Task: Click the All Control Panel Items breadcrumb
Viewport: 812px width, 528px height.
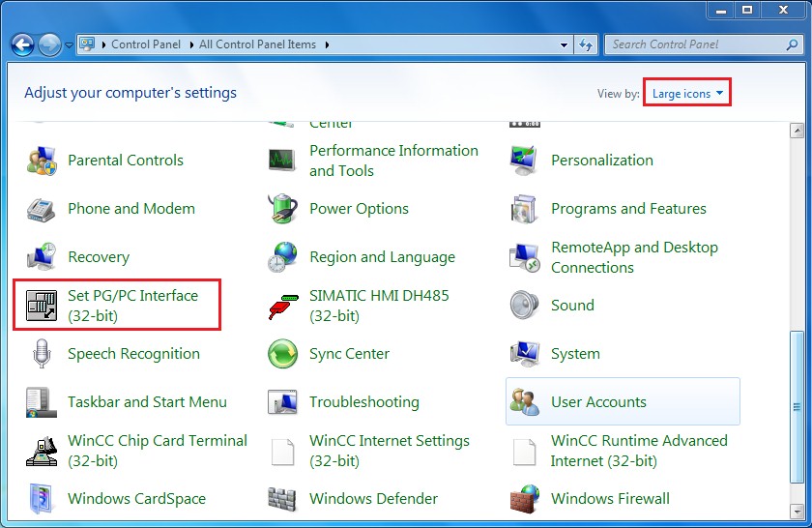Action: click(x=257, y=44)
